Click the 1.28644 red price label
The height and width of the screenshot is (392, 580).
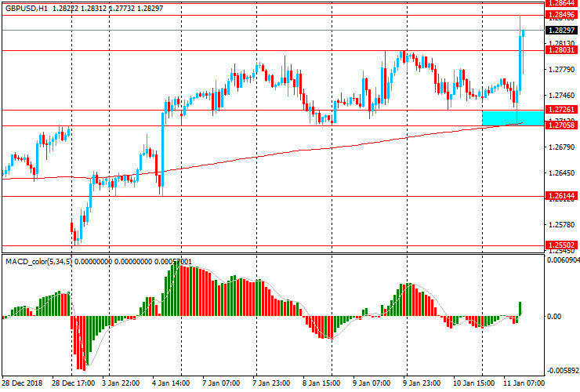[x=563, y=4]
